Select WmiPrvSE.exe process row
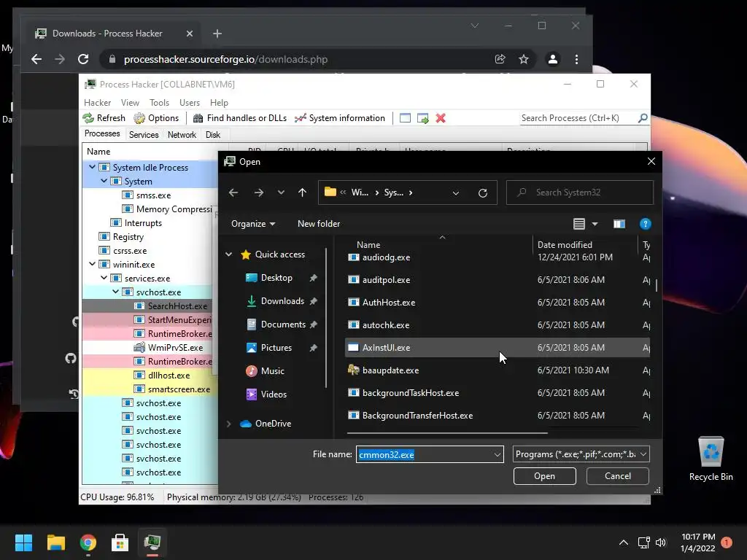 [x=150, y=348]
